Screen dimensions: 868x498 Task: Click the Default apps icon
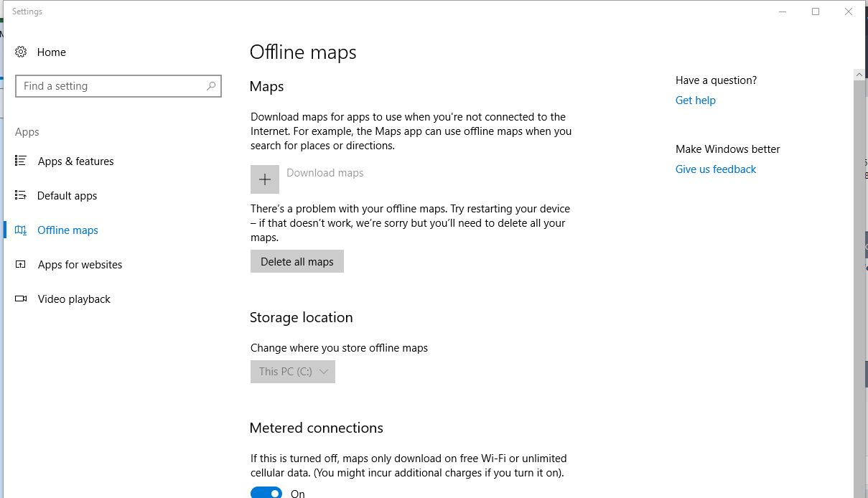[x=21, y=195]
